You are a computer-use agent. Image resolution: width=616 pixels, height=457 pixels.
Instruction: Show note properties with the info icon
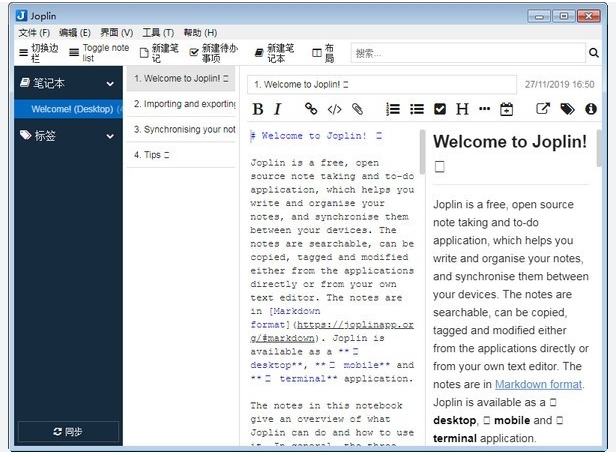click(590, 109)
